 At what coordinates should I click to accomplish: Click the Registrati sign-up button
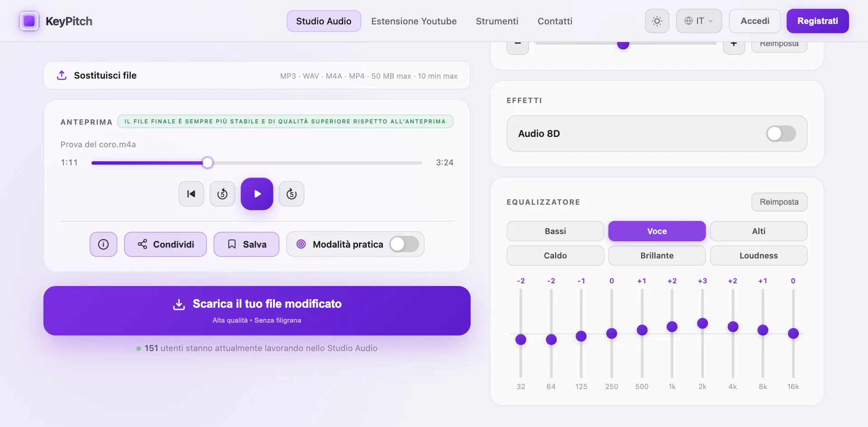pyautogui.click(x=817, y=21)
